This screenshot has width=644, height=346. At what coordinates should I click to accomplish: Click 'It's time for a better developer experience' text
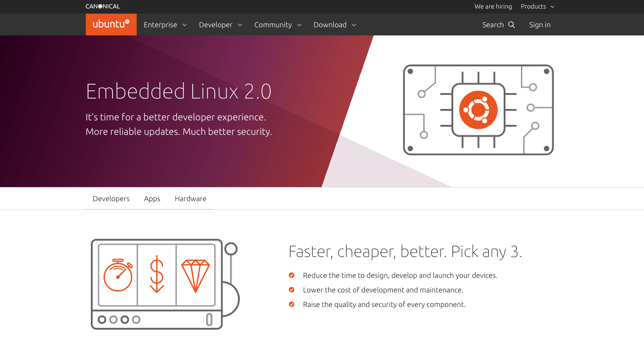[176, 117]
